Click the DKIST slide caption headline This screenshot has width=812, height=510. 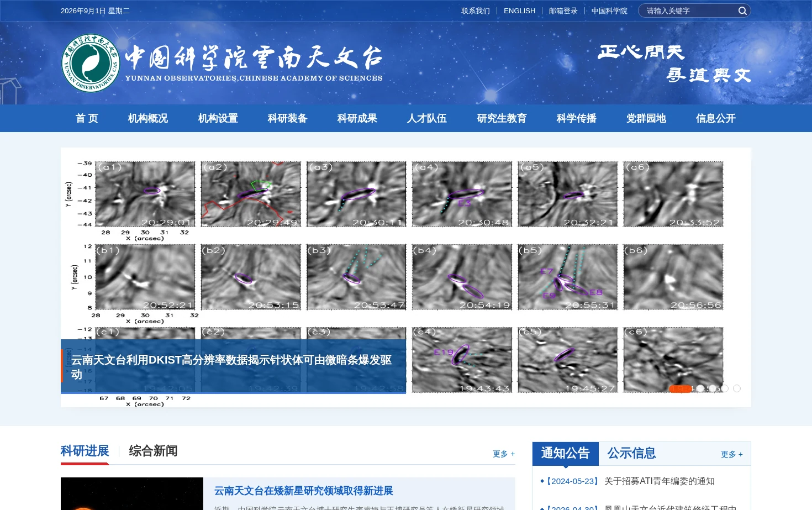tap(231, 367)
